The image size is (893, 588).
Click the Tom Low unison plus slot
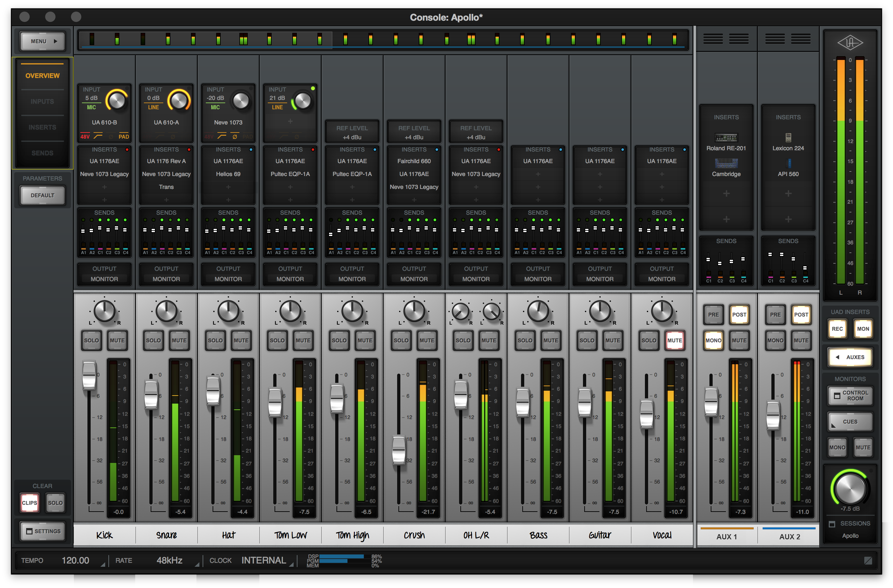[290, 122]
